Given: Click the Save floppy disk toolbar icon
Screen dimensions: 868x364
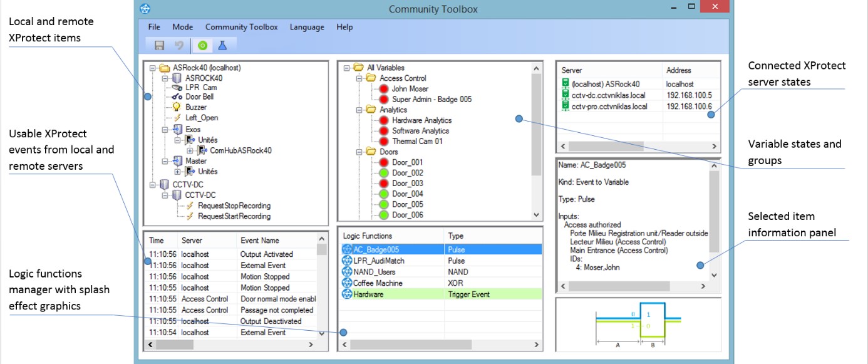Looking at the screenshot, I should pyautogui.click(x=159, y=45).
